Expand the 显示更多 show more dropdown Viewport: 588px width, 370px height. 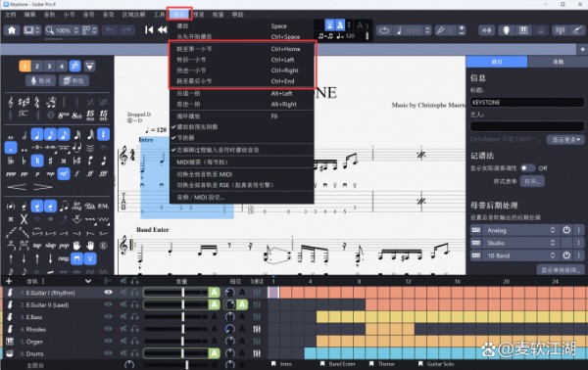565,139
